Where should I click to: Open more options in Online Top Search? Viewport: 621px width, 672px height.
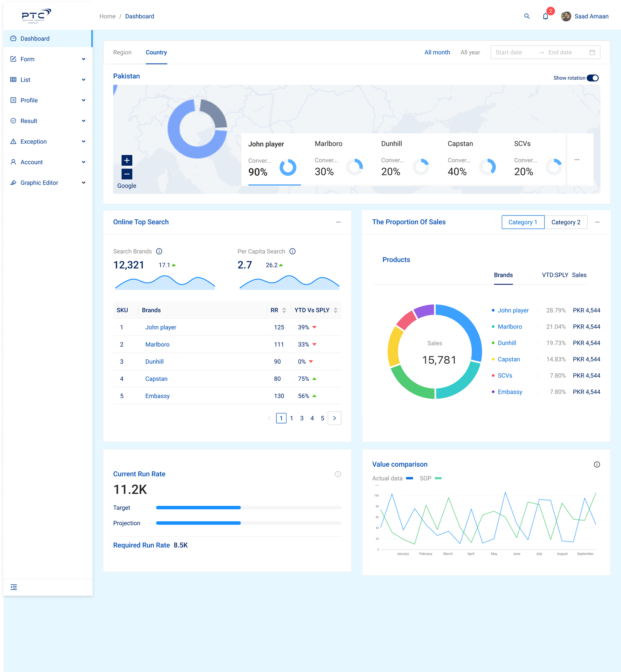338,222
